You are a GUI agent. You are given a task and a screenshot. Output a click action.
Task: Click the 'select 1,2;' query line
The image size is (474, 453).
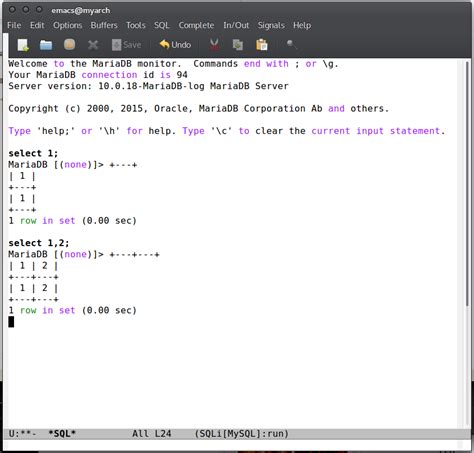(x=39, y=243)
